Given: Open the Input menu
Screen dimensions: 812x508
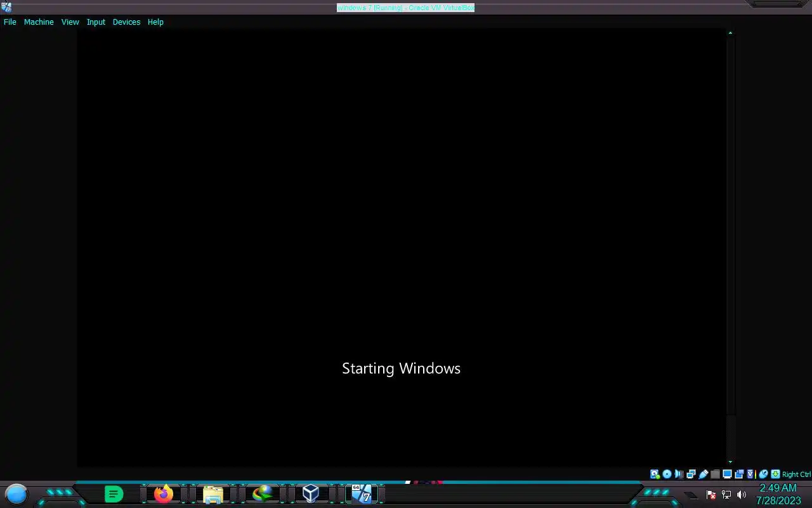Looking at the screenshot, I should pyautogui.click(x=96, y=22).
